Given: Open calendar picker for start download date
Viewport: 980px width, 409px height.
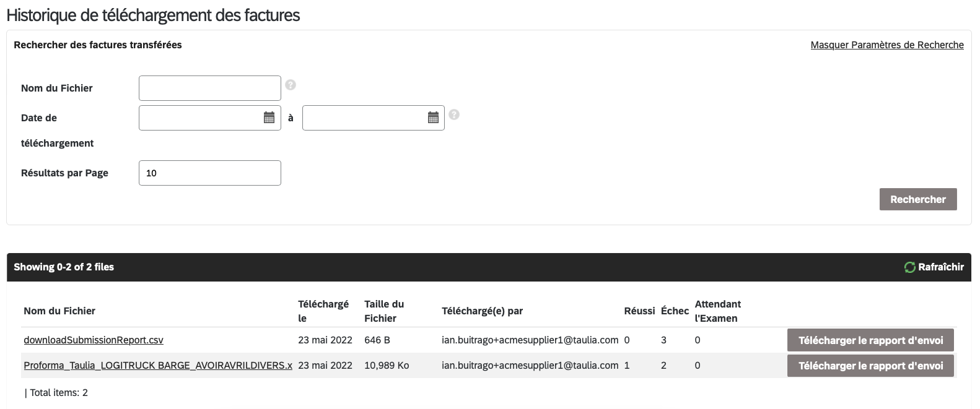Looking at the screenshot, I should pos(269,118).
